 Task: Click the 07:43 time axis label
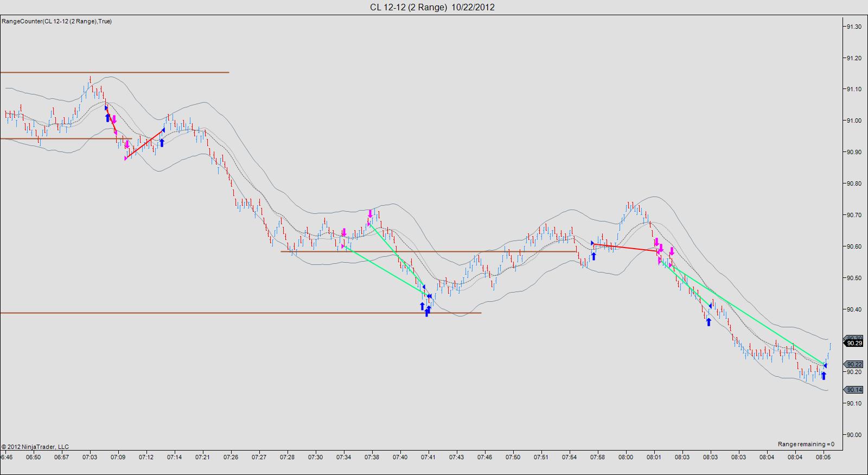[456, 458]
